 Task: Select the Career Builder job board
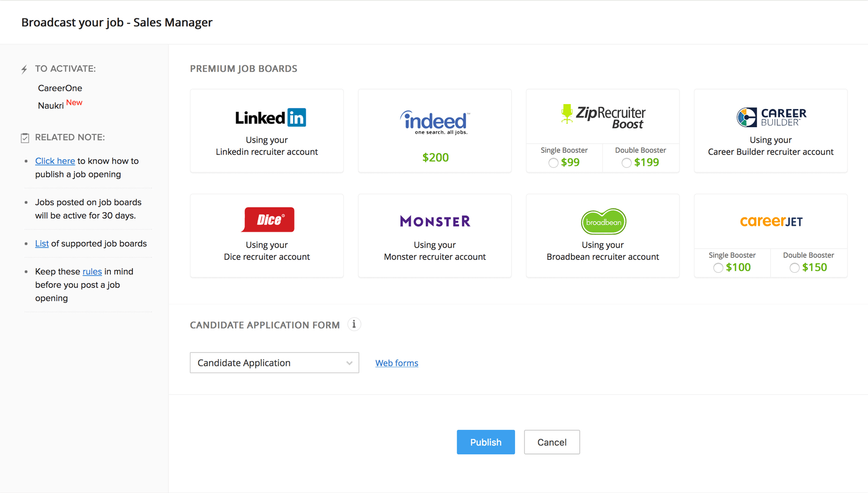click(770, 130)
